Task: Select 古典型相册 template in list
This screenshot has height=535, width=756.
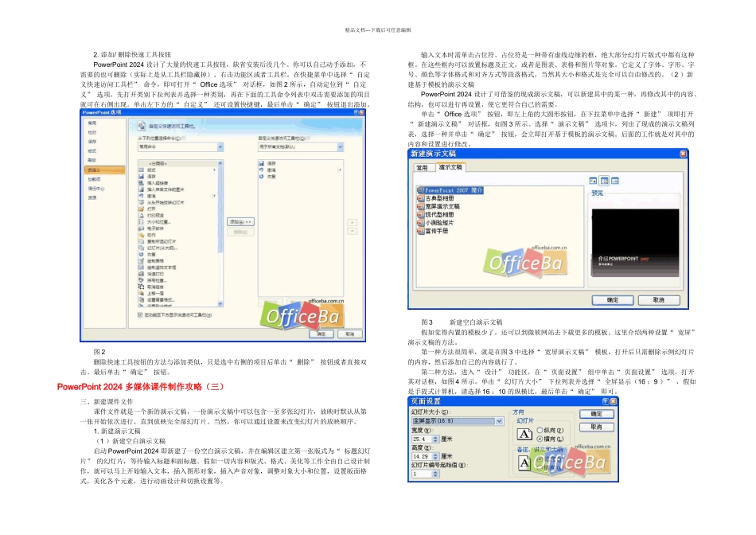Action: (435, 198)
